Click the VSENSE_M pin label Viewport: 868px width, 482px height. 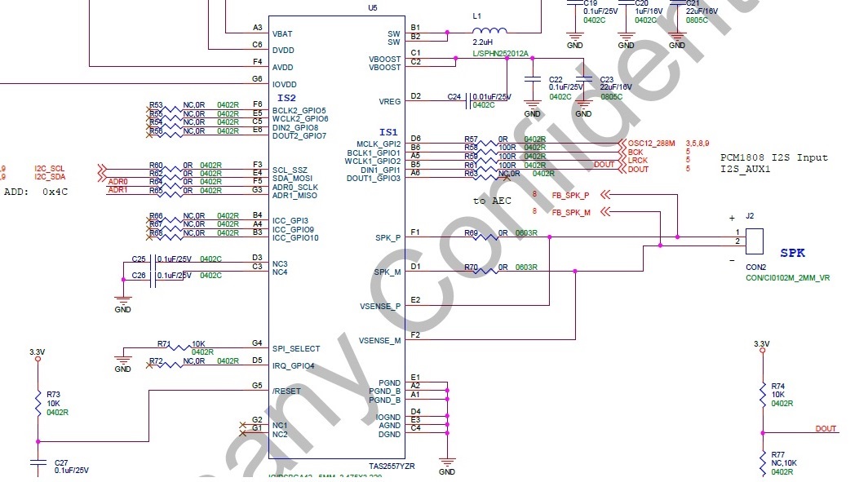380,341
